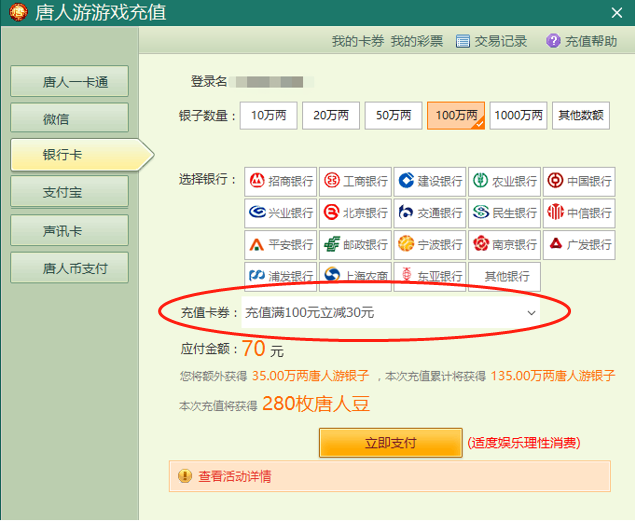Choose 其他数额 for custom amount

(x=581, y=115)
